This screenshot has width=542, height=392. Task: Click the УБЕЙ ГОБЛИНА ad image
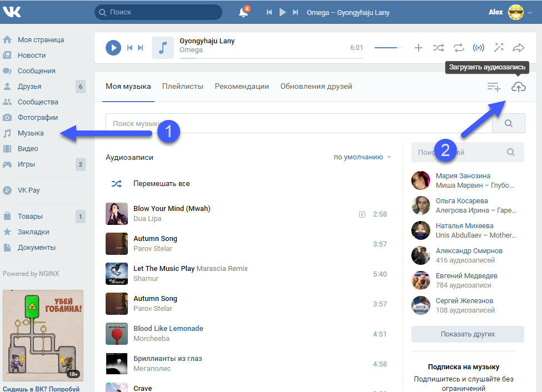coord(43,335)
